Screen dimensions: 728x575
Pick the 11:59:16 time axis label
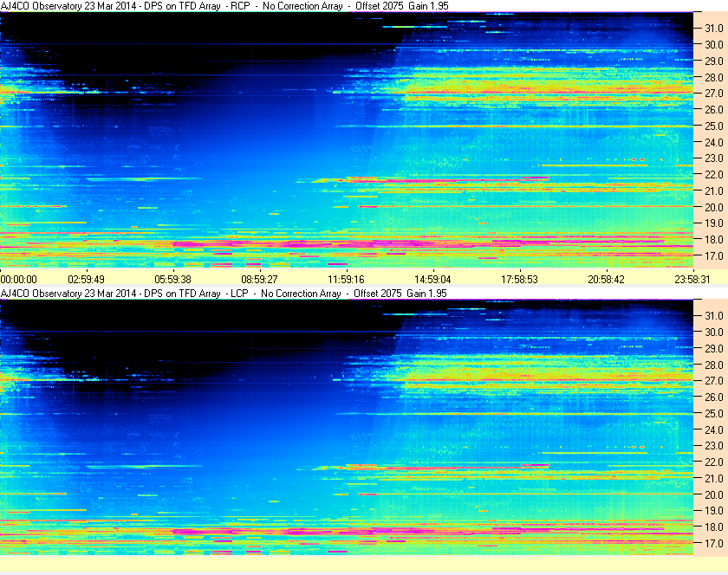tap(346, 280)
